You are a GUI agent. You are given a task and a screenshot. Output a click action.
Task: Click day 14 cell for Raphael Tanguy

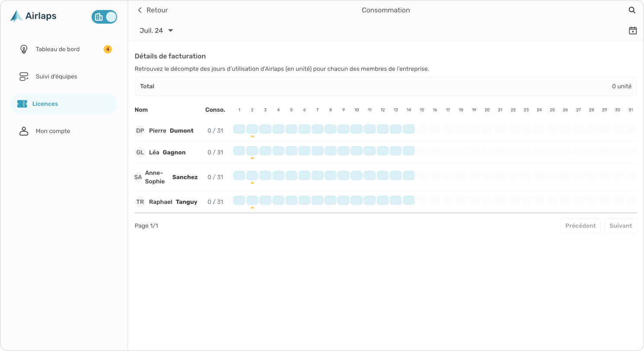409,200
